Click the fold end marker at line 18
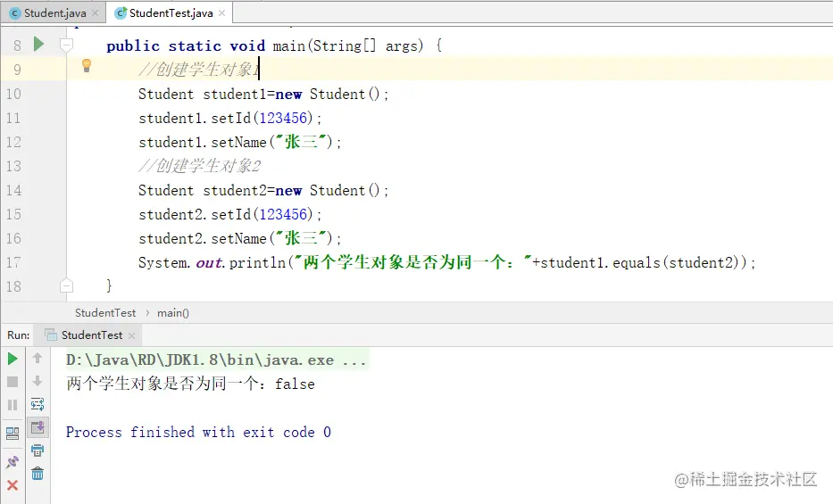The height and width of the screenshot is (504, 833). (66, 286)
